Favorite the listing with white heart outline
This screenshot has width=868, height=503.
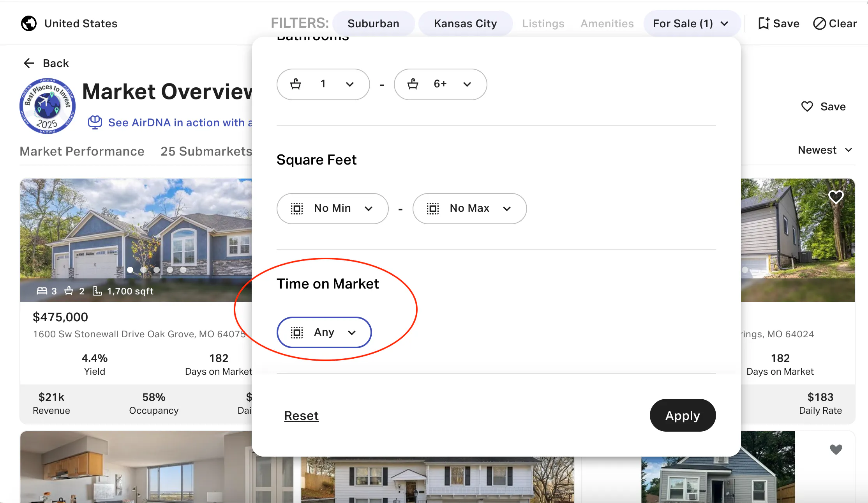(x=836, y=197)
